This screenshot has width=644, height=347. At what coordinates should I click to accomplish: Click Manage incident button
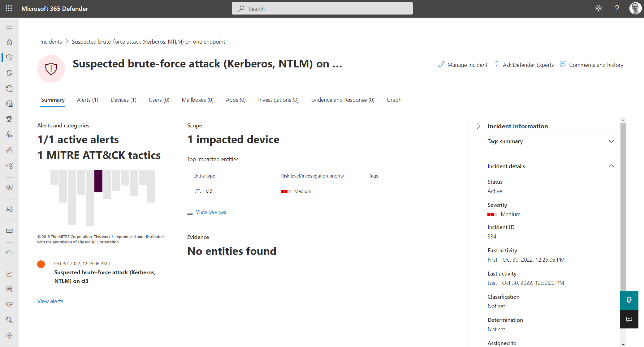(x=463, y=65)
